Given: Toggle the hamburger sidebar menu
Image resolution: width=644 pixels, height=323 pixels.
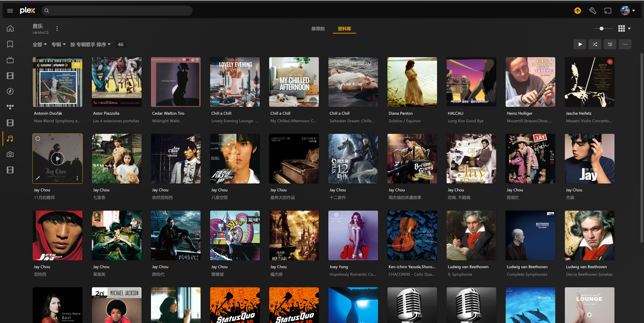Looking at the screenshot, I should pyautogui.click(x=10, y=11).
